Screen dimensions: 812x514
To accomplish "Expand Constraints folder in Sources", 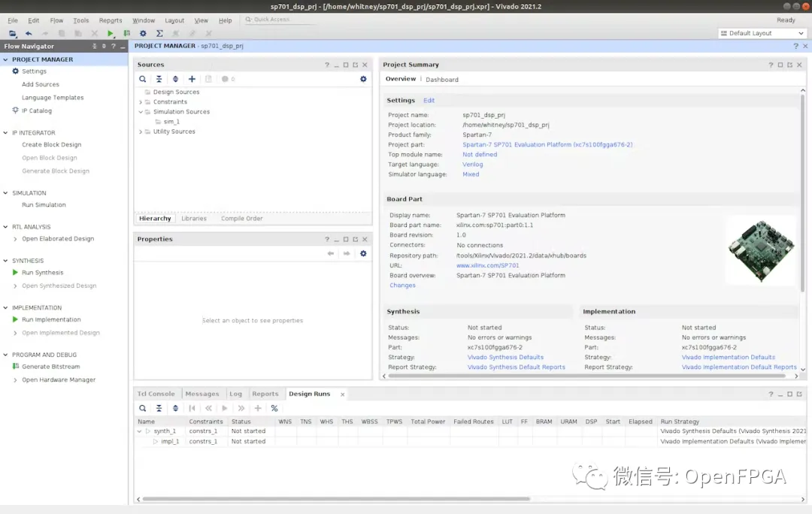I will coord(141,102).
